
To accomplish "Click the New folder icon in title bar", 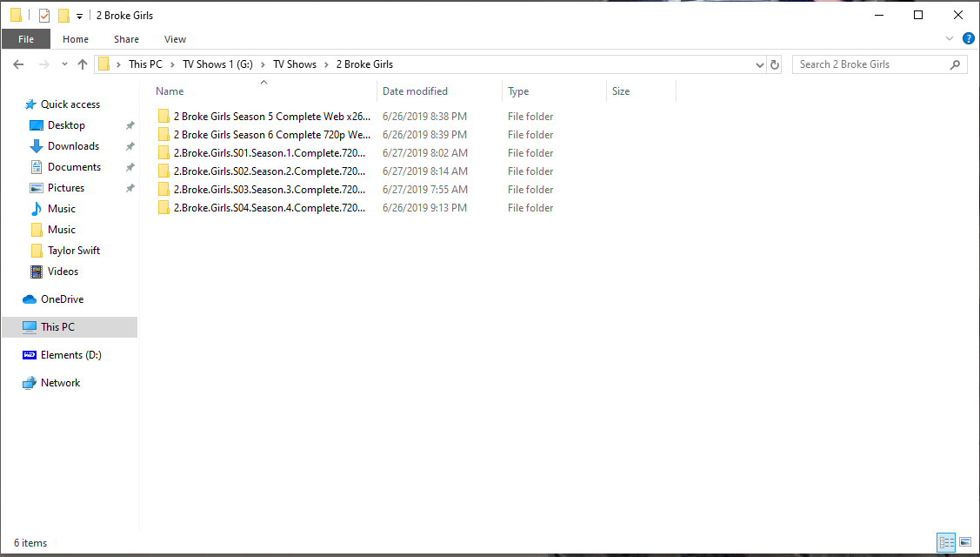I will tap(63, 16).
